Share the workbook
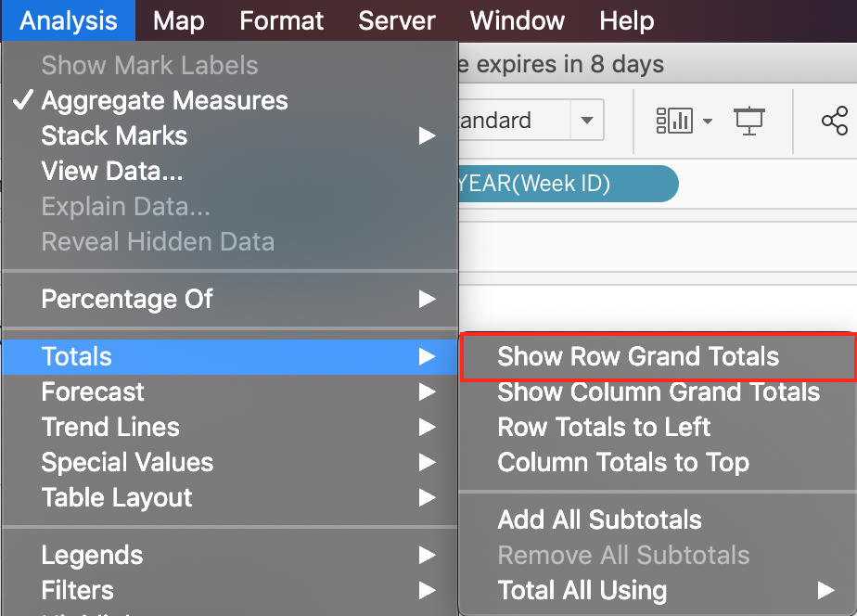The width and height of the screenshot is (857, 616). tap(834, 121)
